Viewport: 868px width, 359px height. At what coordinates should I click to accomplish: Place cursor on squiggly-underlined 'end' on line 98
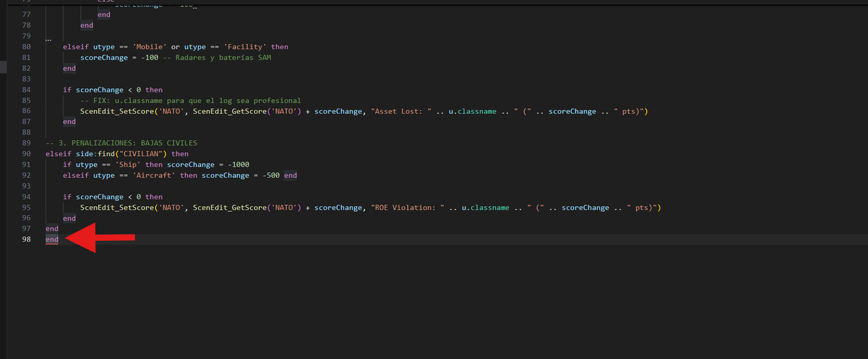pyautogui.click(x=52, y=240)
